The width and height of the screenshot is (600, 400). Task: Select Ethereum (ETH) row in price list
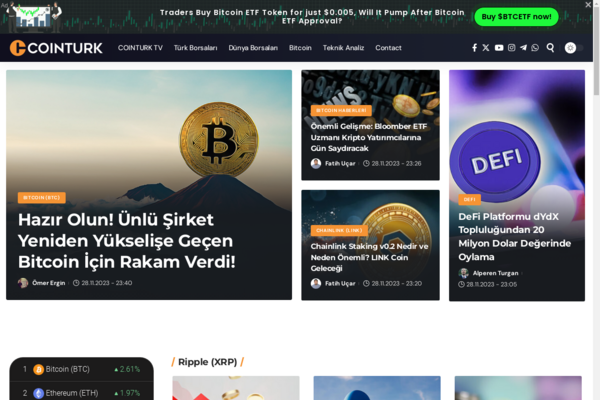82,393
